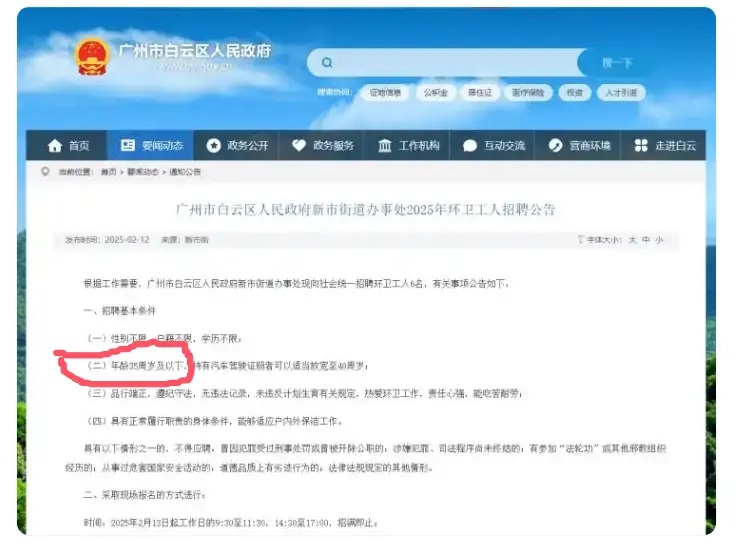735x558 pixels.
Task: Click the 公积金 hot search tag
Action: (434, 93)
